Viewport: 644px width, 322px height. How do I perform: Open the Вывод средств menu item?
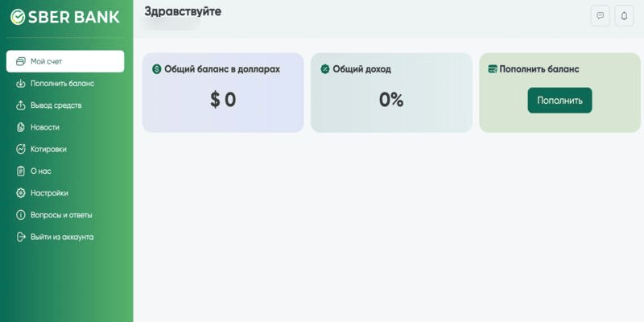[65, 105]
